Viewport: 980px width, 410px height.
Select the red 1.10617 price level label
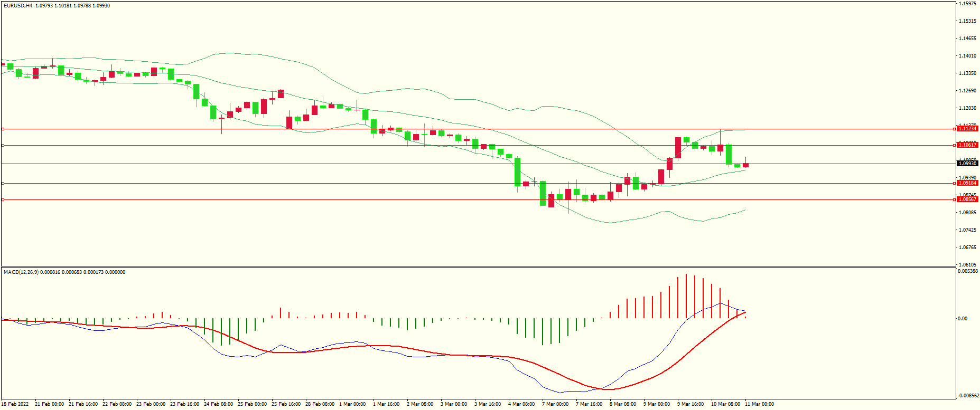[x=967, y=145]
